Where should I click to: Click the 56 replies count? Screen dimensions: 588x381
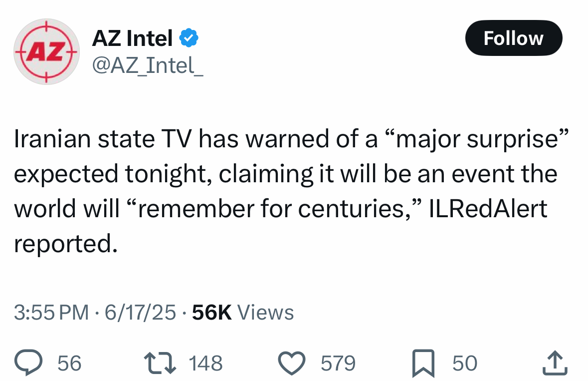(69, 363)
